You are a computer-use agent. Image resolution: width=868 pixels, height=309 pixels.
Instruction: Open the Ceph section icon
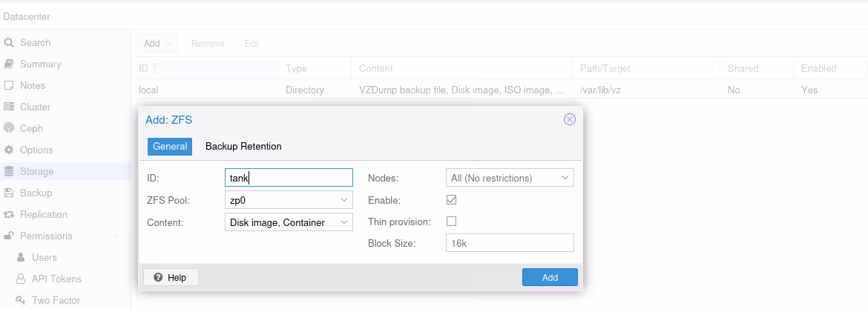tap(9, 129)
